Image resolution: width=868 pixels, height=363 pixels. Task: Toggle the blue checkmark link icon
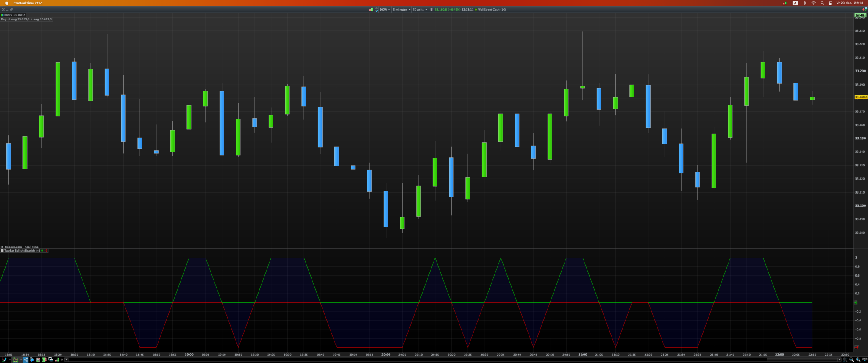(x=376, y=10)
